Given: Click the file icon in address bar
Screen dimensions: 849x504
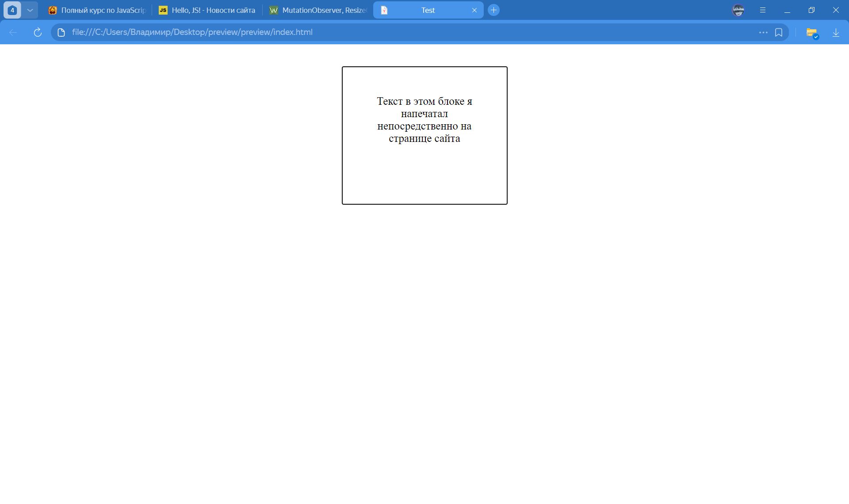Looking at the screenshot, I should [61, 32].
